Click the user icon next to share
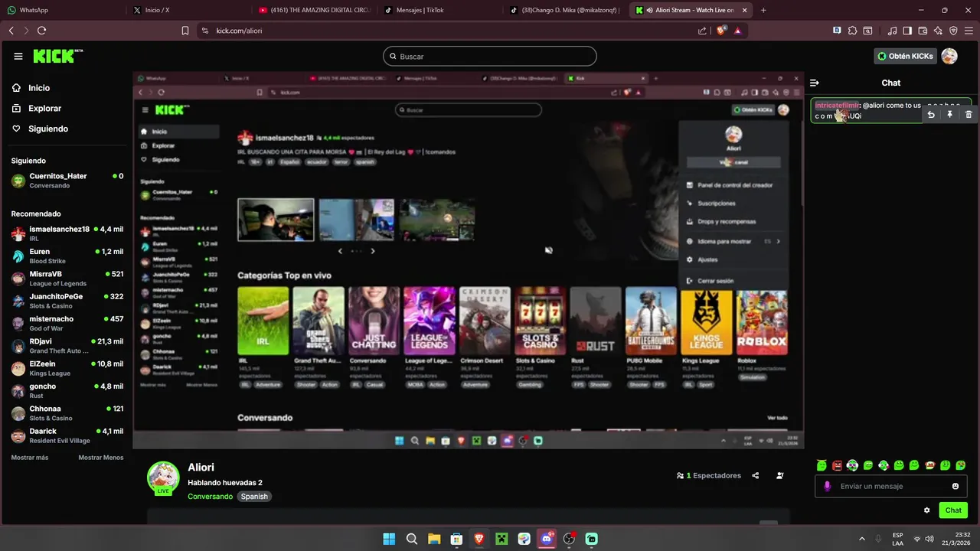 pos(780,475)
